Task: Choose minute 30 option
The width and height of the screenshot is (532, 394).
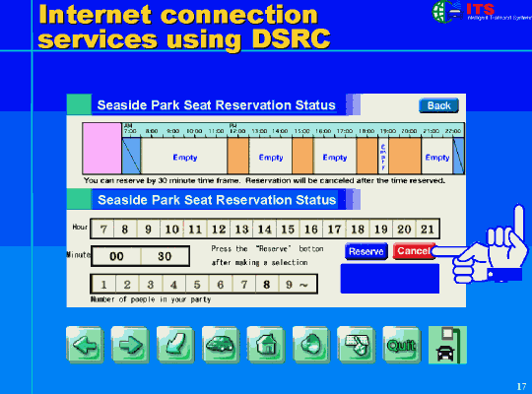Action: pyautogui.click(x=165, y=256)
